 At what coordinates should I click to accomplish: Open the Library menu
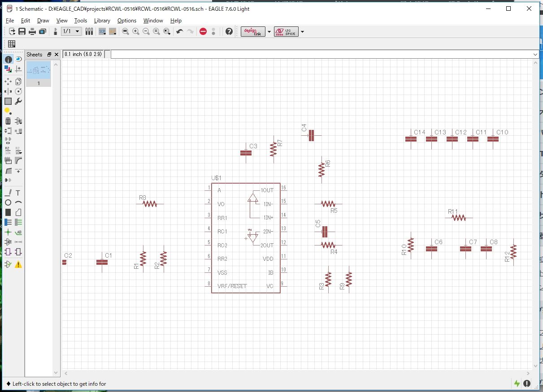pyautogui.click(x=102, y=21)
